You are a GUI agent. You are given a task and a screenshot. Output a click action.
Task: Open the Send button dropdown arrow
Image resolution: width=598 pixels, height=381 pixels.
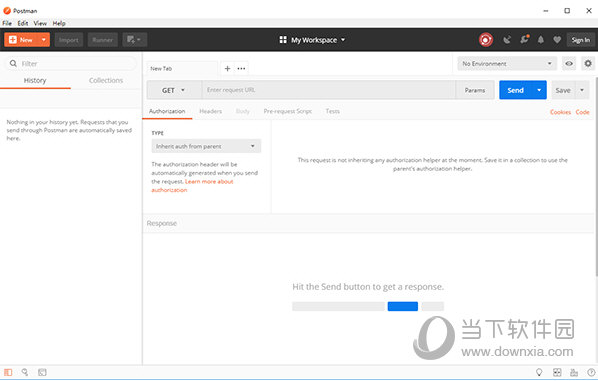pos(539,90)
